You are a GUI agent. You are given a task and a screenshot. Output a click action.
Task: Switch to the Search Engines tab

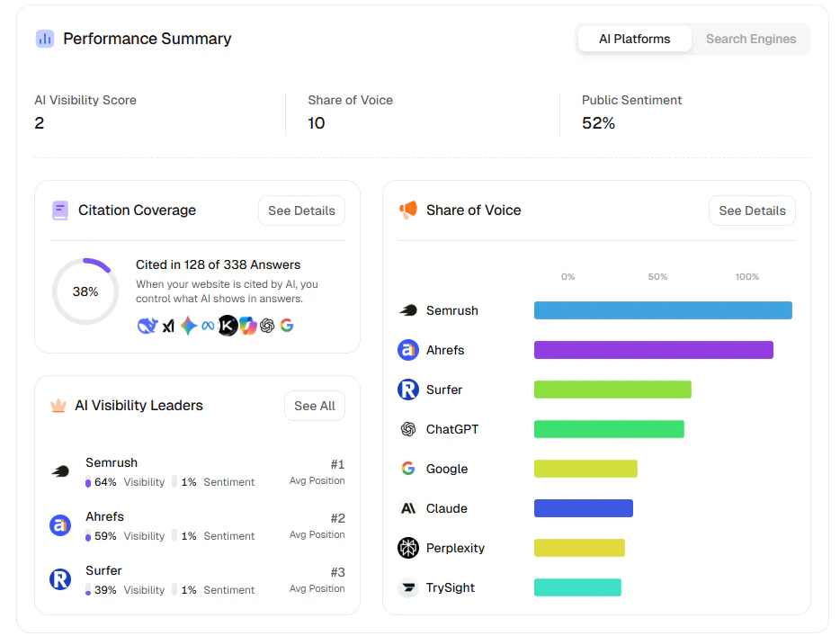(x=751, y=39)
